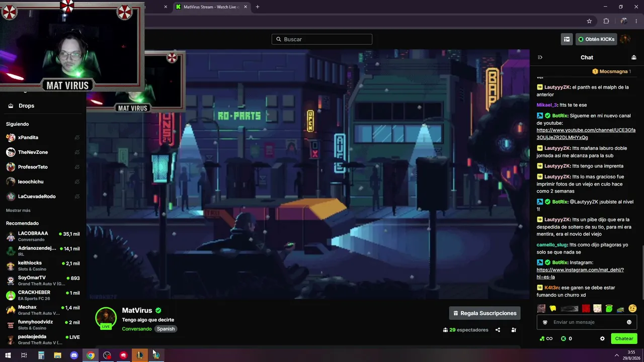Open Discord from the taskbar
This screenshot has height=362, width=644.
point(74,355)
